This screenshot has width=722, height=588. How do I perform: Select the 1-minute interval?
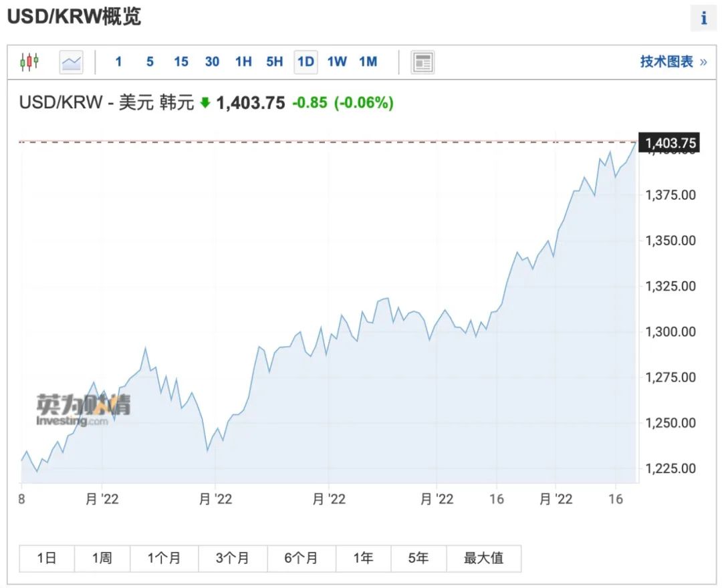118,62
